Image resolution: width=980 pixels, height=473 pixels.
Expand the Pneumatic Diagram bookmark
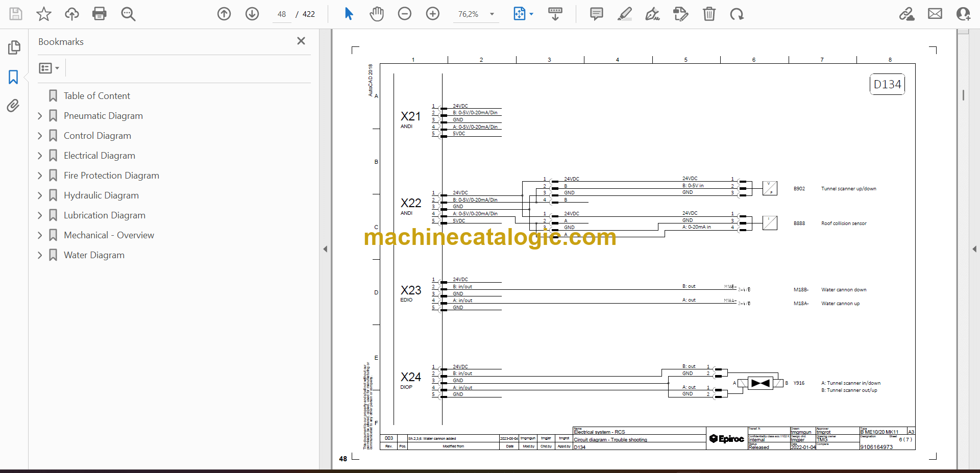[x=40, y=116]
